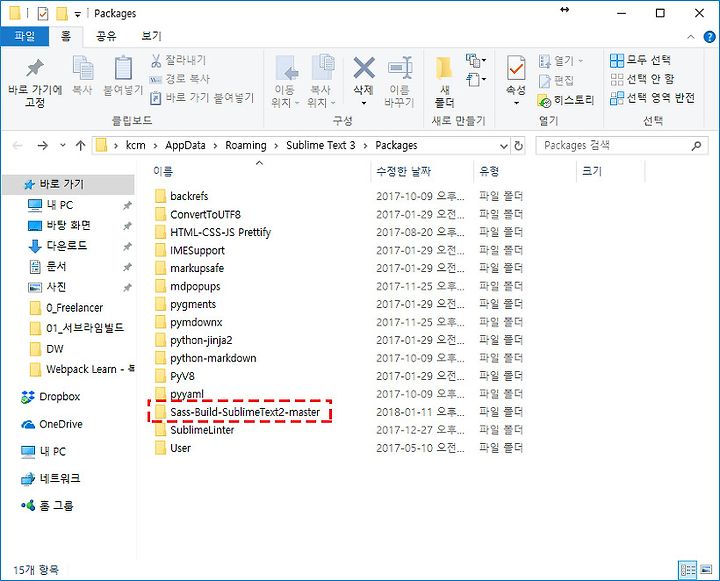This screenshot has height=581, width=720.
Task: Click History (히스토리) in ribbon
Action: 566,100
